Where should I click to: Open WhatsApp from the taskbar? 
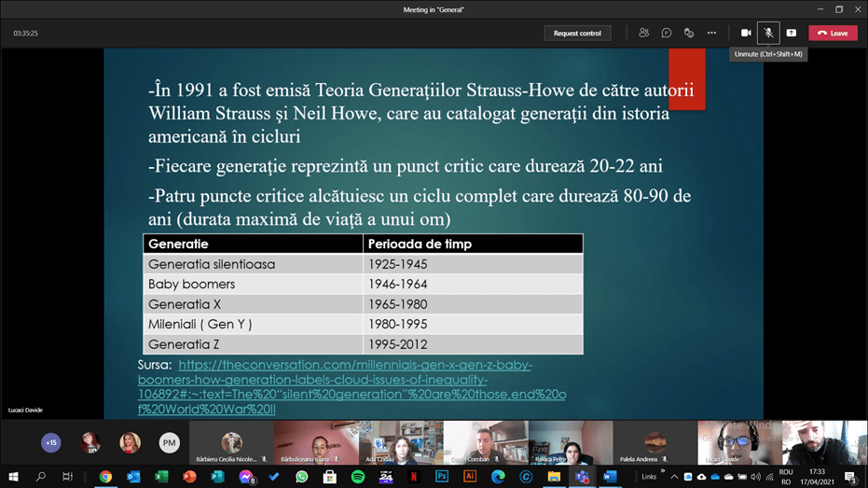302,477
